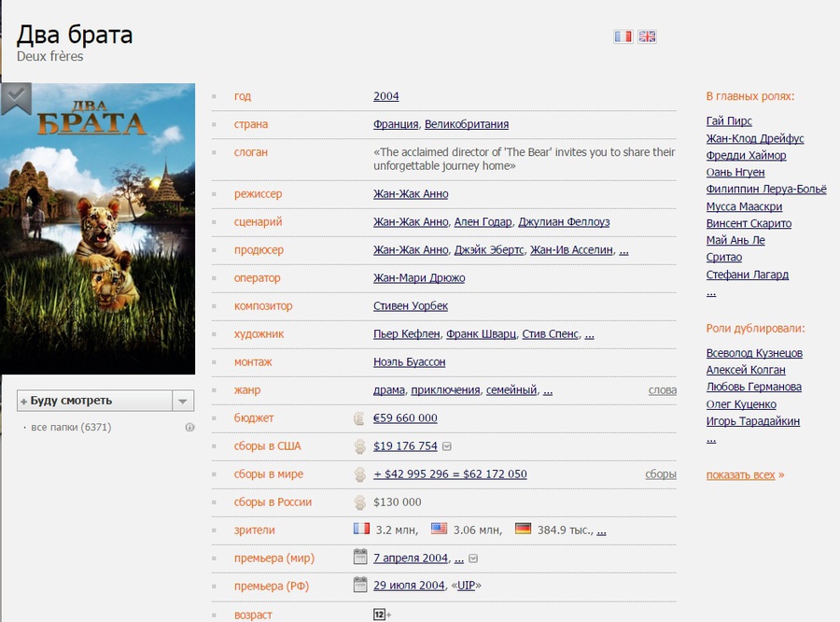Open the драма genre link
840x622 pixels.
pos(389,389)
